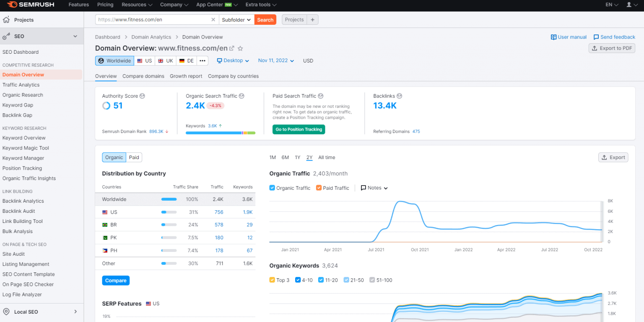
Task: Select the 1M time range on the chart
Action: [273, 157]
